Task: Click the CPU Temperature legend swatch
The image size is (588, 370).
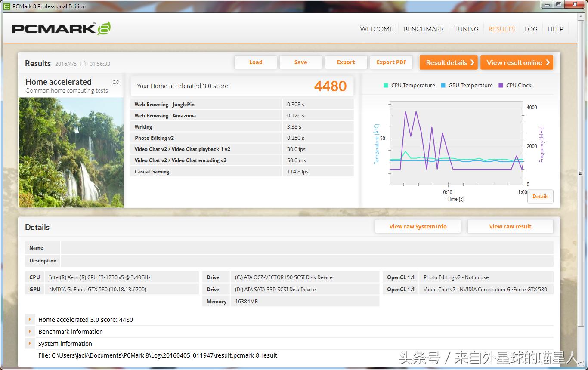Action: pyautogui.click(x=386, y=86)
